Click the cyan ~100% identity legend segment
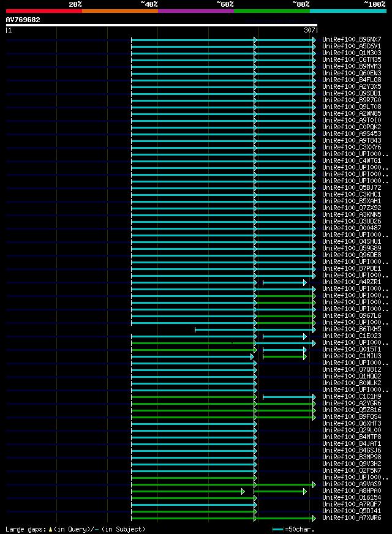392x534 pixels. 348,11
